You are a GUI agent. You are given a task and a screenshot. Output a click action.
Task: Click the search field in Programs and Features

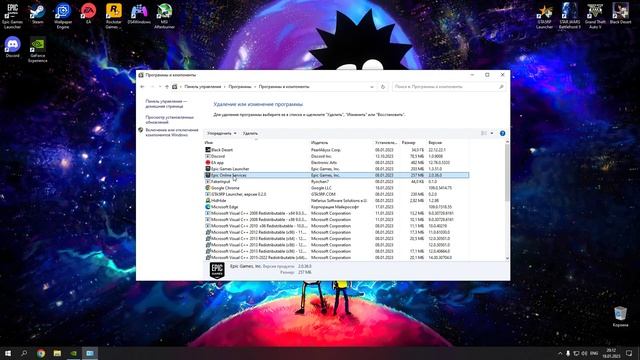coord(449,87)
